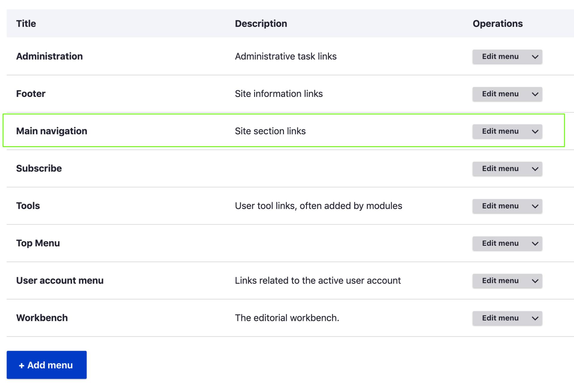Image resolution: width=574 pixels, height=392 pixels.
Task: Click Edit menu for Main navigation
Action: pos(500,131)
